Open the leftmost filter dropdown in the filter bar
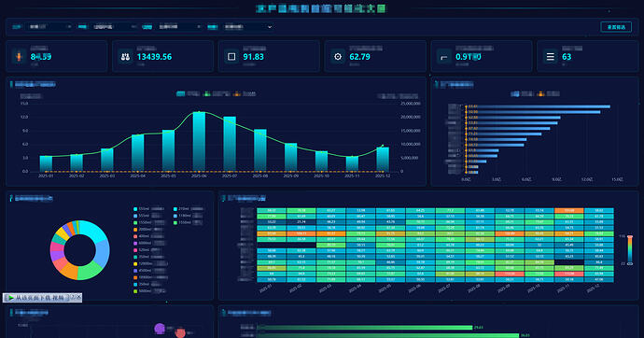 click(49, 27)
